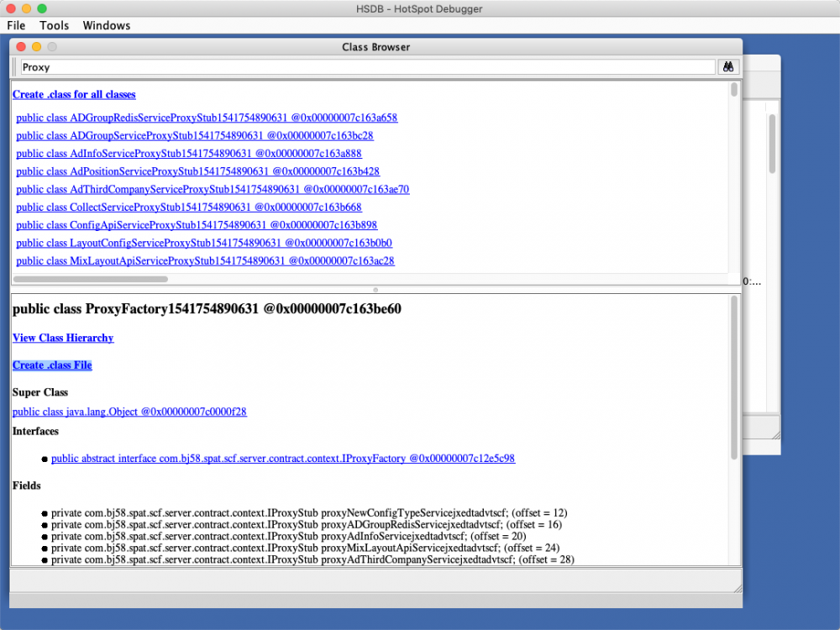Viewport: 840px width, 630px height.
Task: Click the class details vertical scrollbar
Action: [x=734, y=378]
